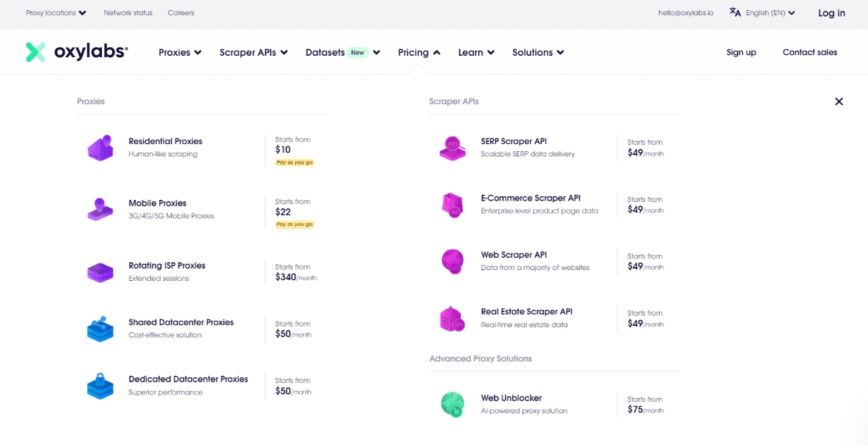Expand the Proxy locations dropdown
Screen dimensions: 868x446
point(56,13)
